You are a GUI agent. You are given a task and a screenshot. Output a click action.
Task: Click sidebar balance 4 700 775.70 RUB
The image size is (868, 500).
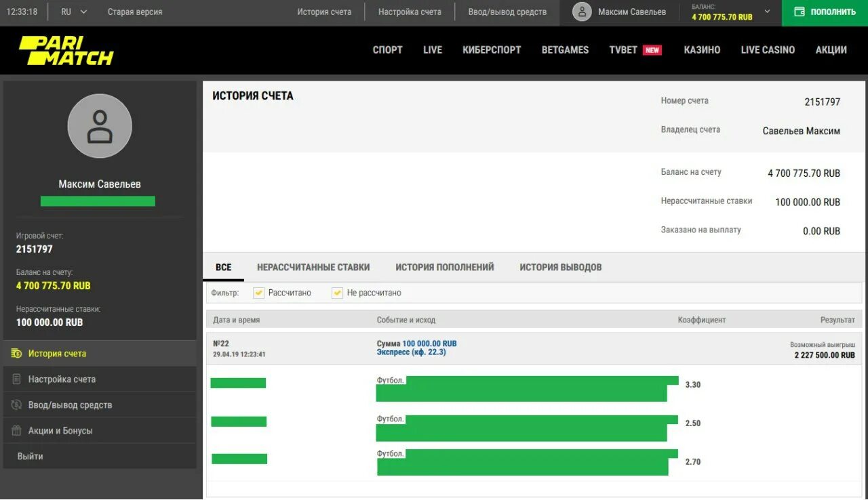click(x=54, y=286)
